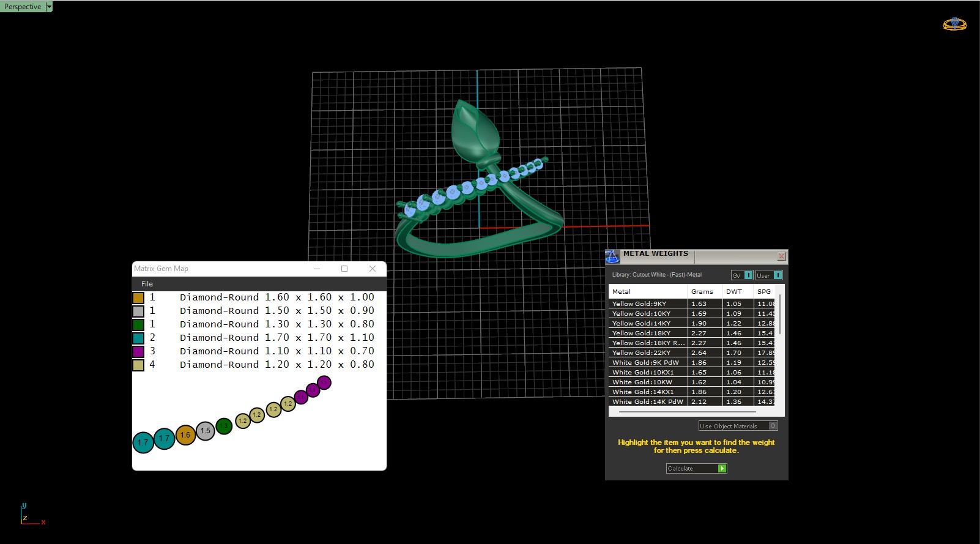Toggle the User switch
The height and width of the screenshot is (544, 980).
coord(777,275)
